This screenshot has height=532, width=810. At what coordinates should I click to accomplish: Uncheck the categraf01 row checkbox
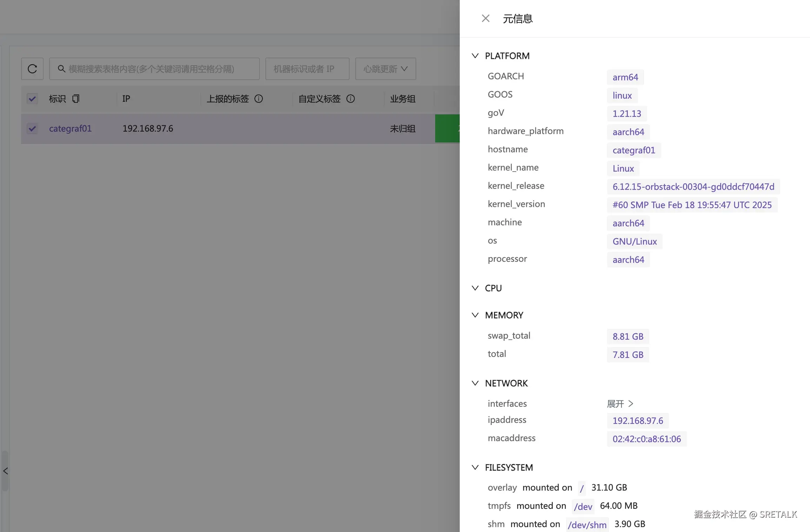[x=32, y=128]
